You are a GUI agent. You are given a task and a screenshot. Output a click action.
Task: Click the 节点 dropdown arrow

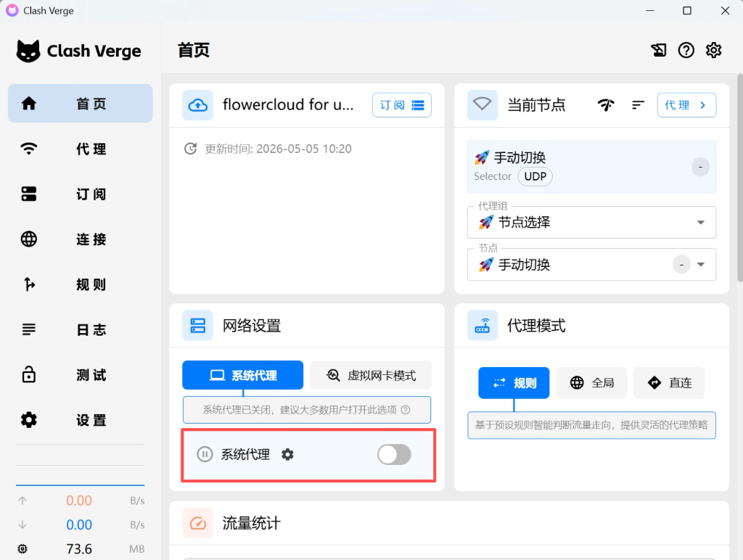pyautogui.click(x=701, y=264)
